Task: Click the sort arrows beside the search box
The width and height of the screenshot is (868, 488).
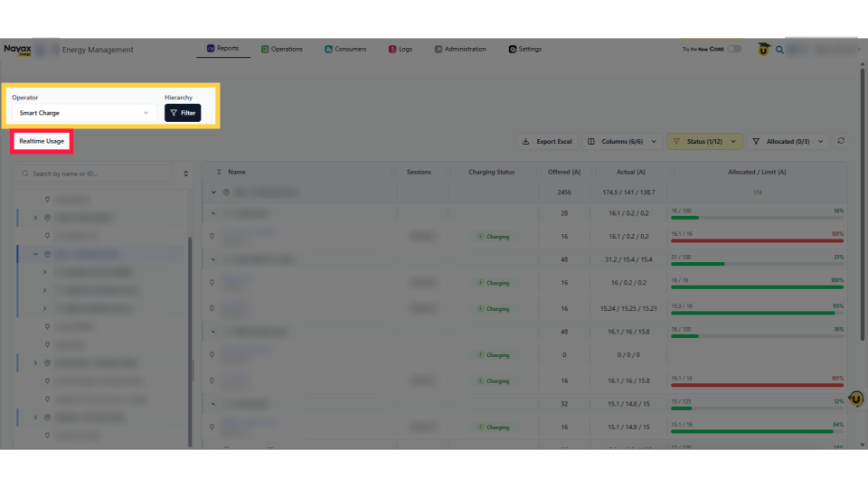Action: click(x=186, y=174)
